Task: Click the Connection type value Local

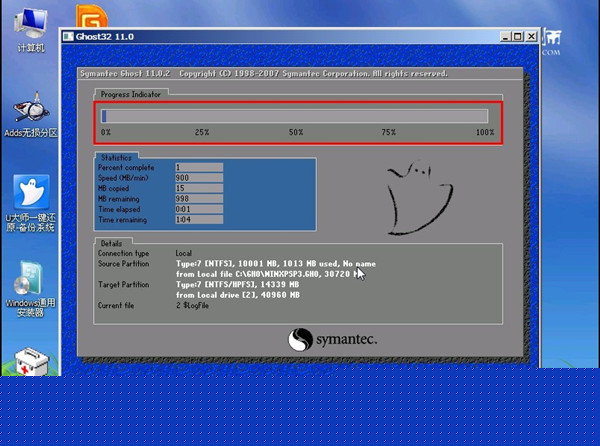Action: click(x=184, y=253)
